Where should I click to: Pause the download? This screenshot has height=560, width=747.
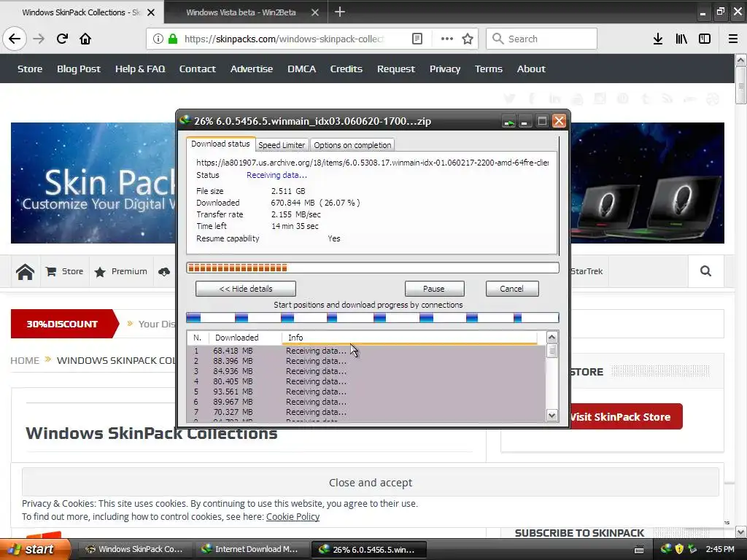434,289
